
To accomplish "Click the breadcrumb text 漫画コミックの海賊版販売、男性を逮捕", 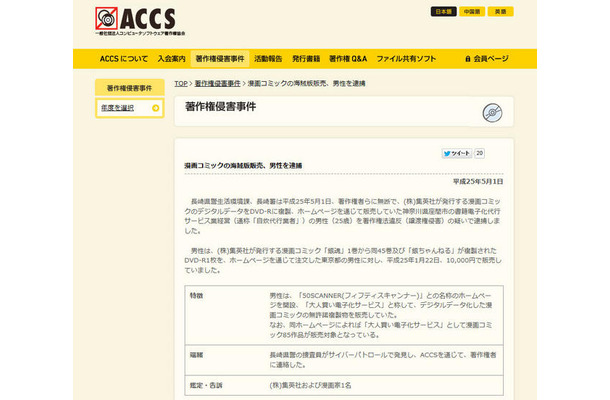I will (307, 83).
